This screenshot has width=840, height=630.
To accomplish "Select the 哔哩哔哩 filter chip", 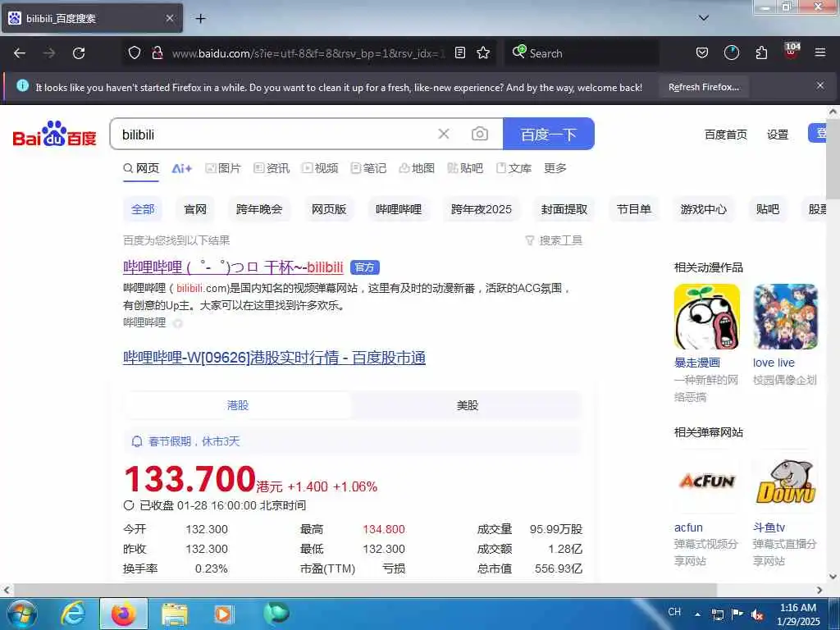I will click(x=399, y=209).
